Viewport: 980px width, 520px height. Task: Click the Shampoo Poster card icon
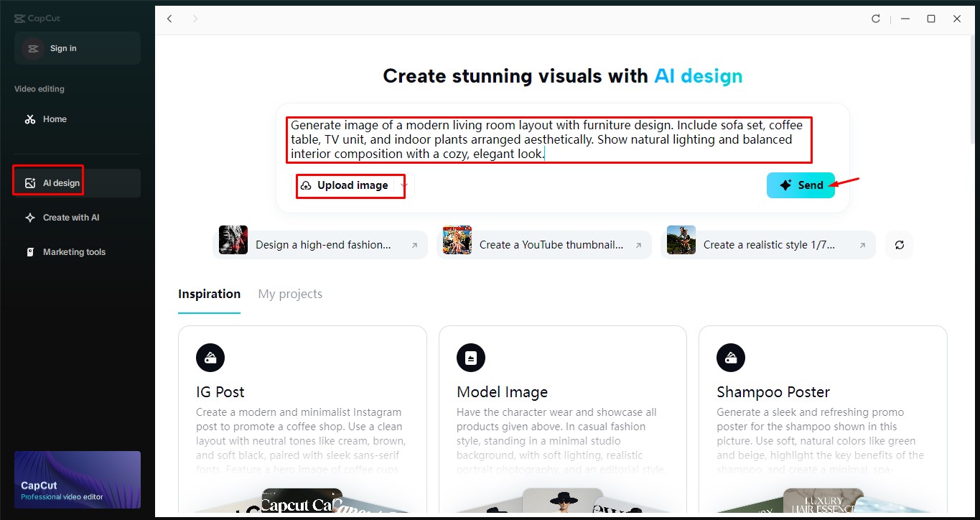pos(731,357)
